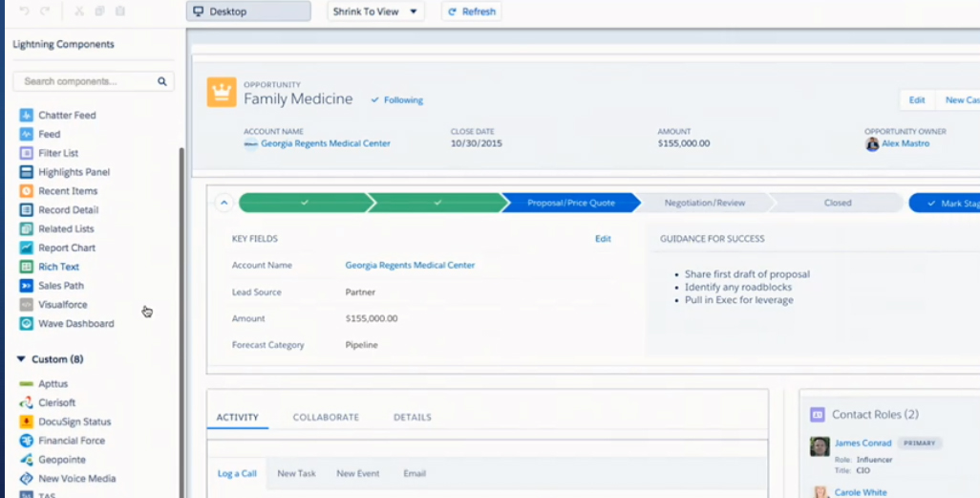The width and height of the screenshot is (980, 498).
Task: Click the $155,000.00 amount in header
Action: point(684,143)
